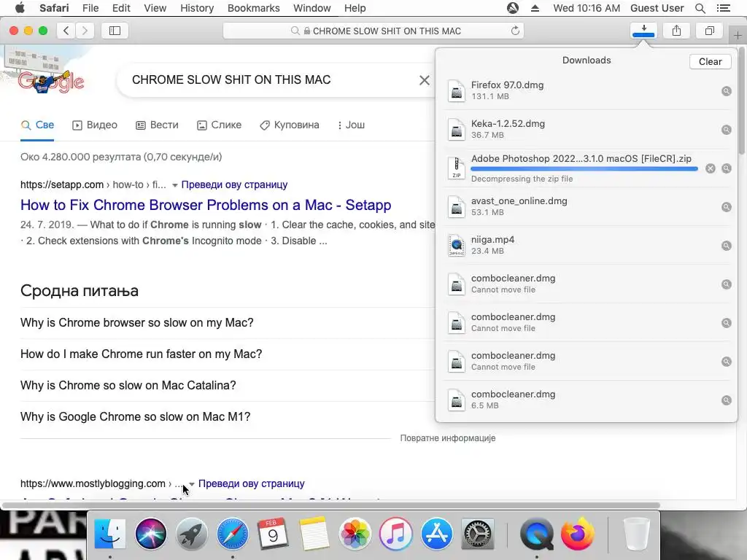The height and width of the screenshot is (560, 747).
Task: Cancel the Adobe Photoshop zip decompression
Action: pyautogui.click(x=711, y=168)
